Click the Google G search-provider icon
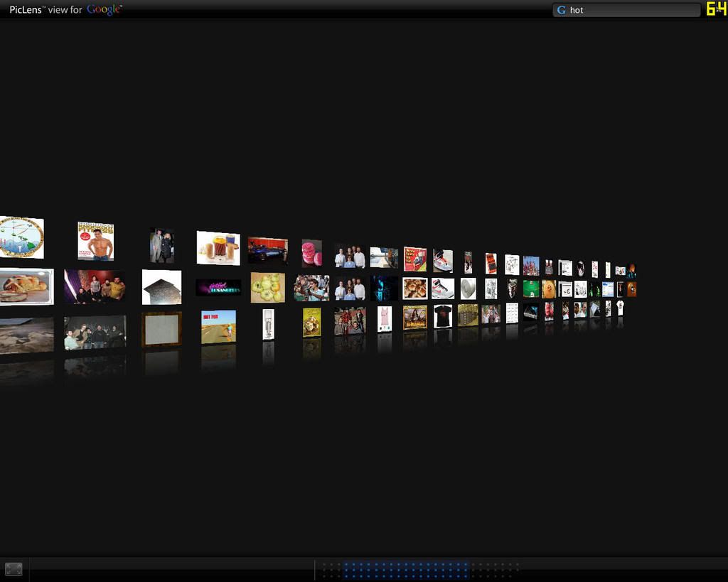This screenshot has width=728, height=582. tap(562, 10)
